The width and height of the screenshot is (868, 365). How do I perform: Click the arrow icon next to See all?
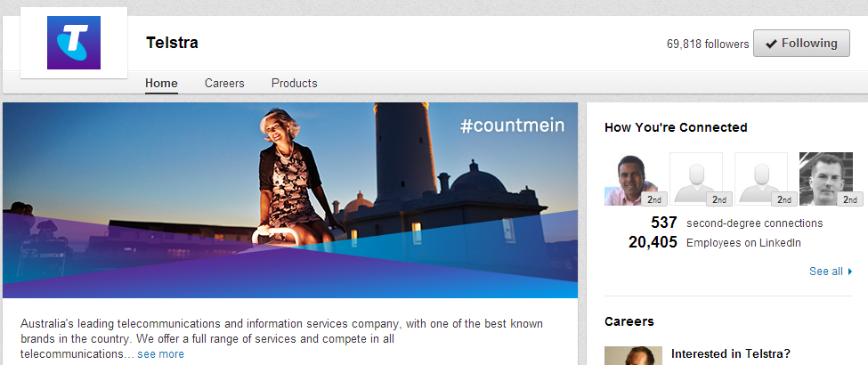[x=849, y=272]
